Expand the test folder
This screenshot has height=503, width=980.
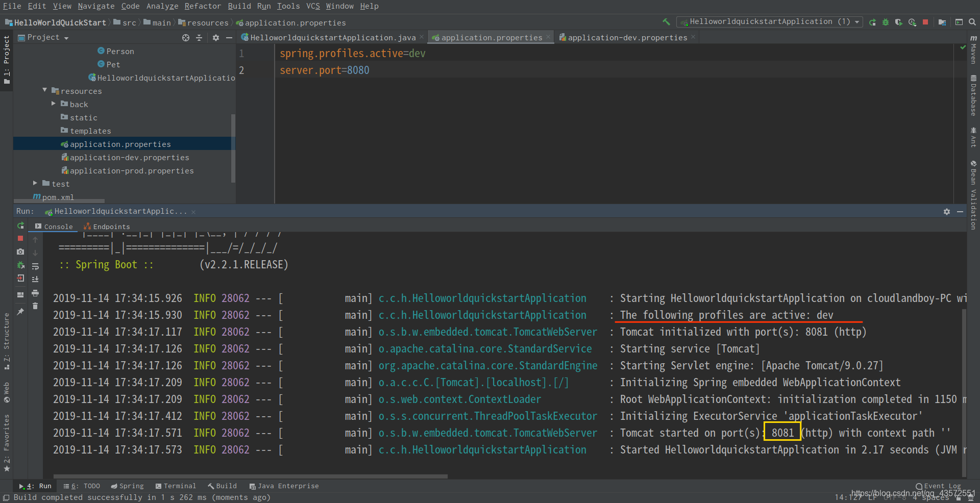pos(35,183)
